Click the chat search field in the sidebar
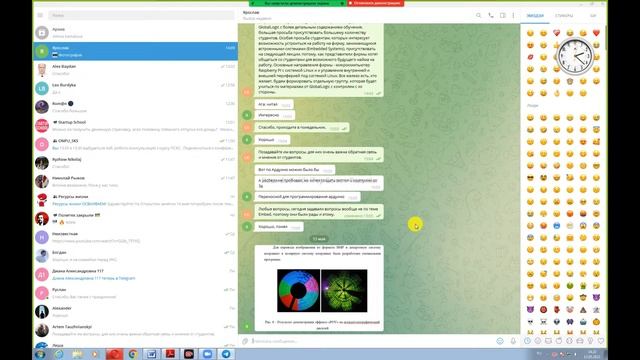Screen dimensions: 640x360 141,16
